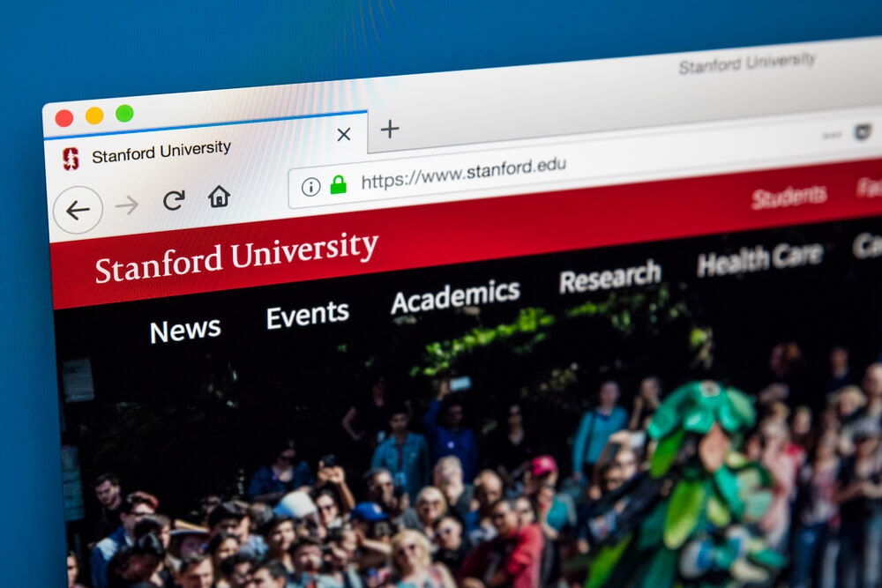
Task: Click the hero photo of the crowd
Action: 471,450
